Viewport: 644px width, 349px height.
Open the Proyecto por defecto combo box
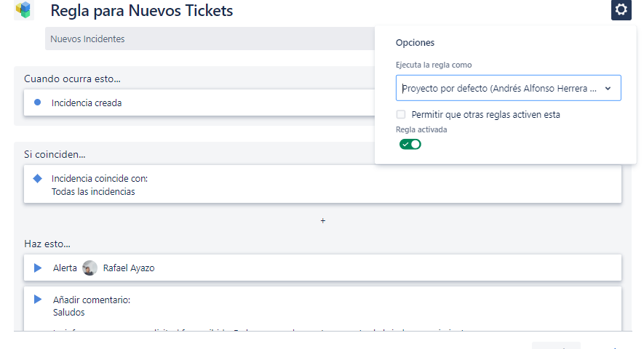pyautogui.click(x=508, y=88)
